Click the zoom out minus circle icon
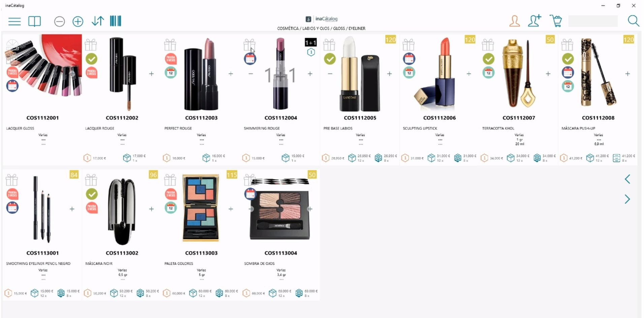 tap(59, 22)
